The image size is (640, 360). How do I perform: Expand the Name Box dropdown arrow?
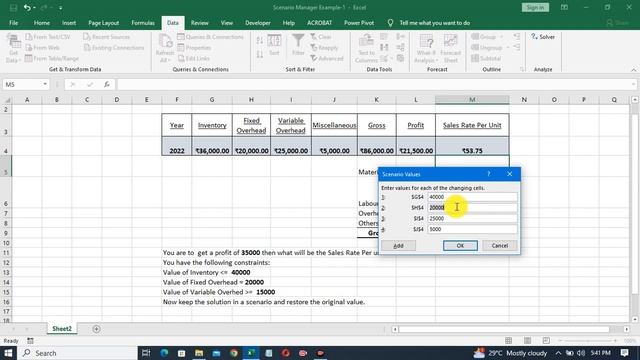tap(45, 84)
